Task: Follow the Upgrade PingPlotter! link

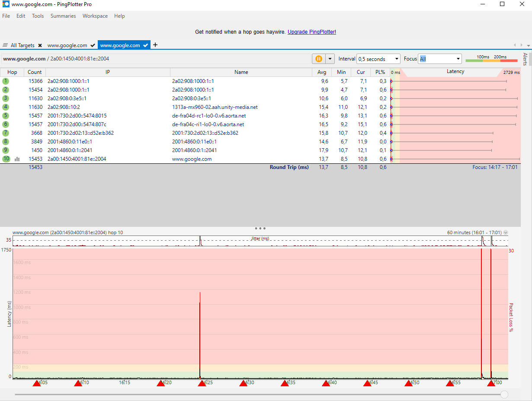Action: coord(312,32)
